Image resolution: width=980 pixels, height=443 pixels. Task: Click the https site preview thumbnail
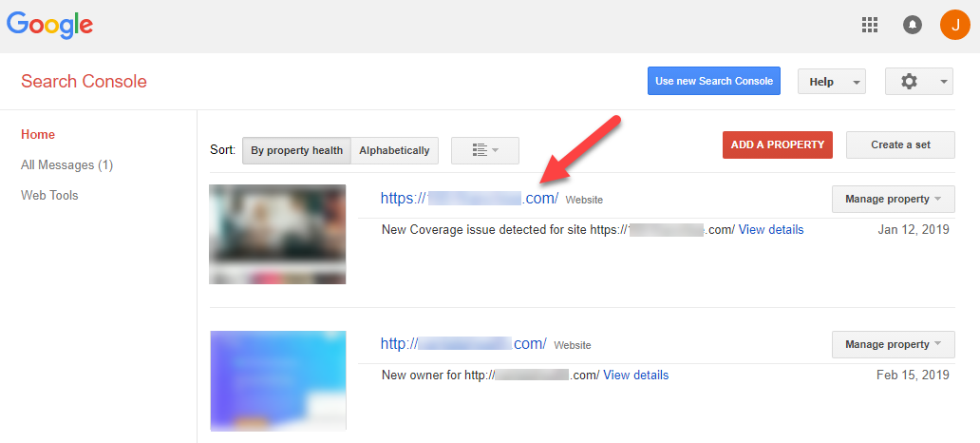pyautogui.click(x=277, y=234)
